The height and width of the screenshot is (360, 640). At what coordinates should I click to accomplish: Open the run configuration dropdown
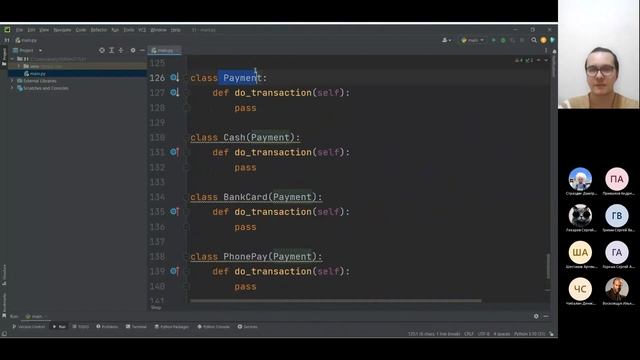[472, 40]
